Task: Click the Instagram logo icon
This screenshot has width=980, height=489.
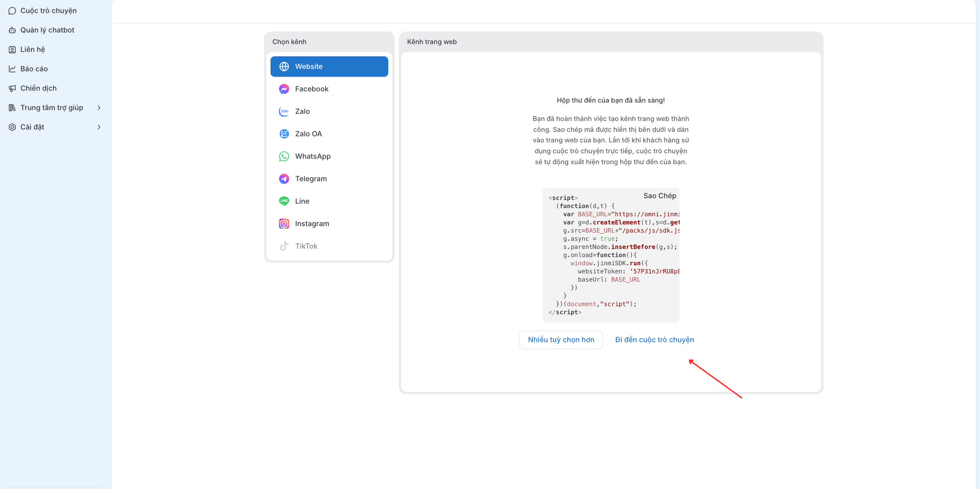Action: click(x=284, y=224)
